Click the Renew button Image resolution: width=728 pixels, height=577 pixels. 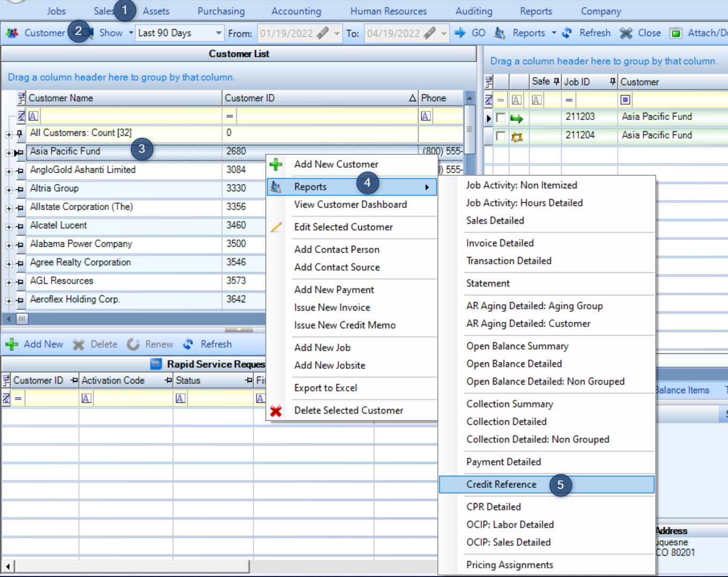(150, 344)
